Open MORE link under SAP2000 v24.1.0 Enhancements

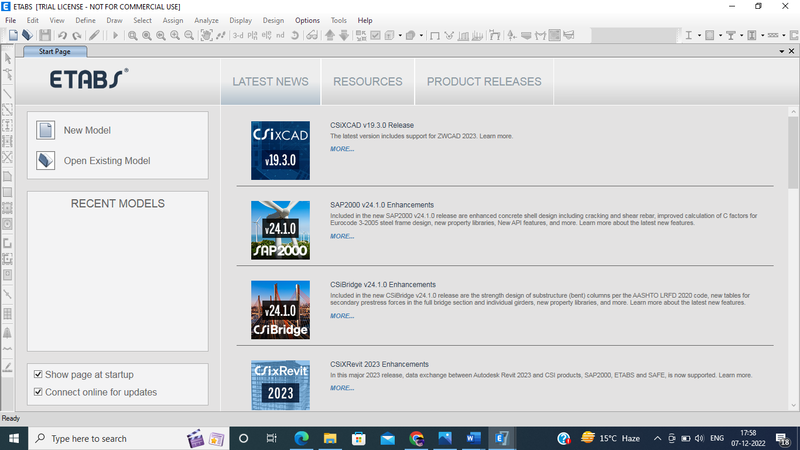click(x=342, y=236)
